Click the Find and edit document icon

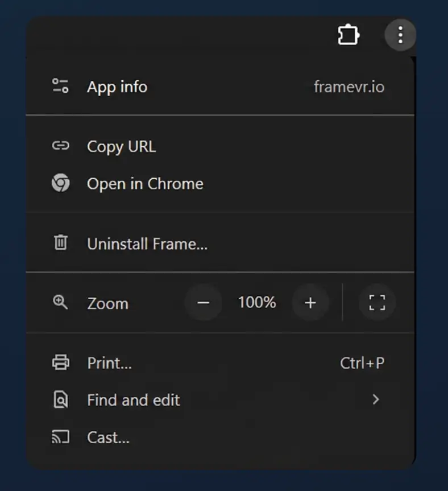pyautogui.click(x=60, y=400)
